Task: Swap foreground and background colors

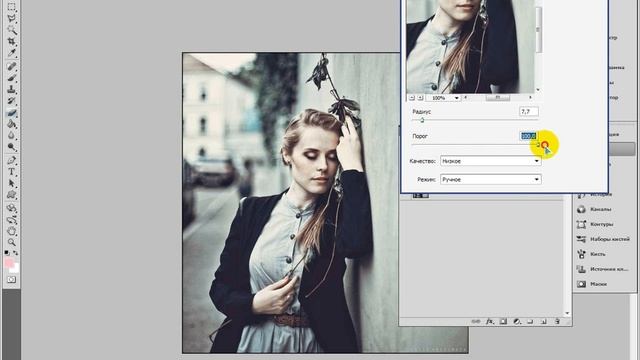Action: [x=16, y=253]
